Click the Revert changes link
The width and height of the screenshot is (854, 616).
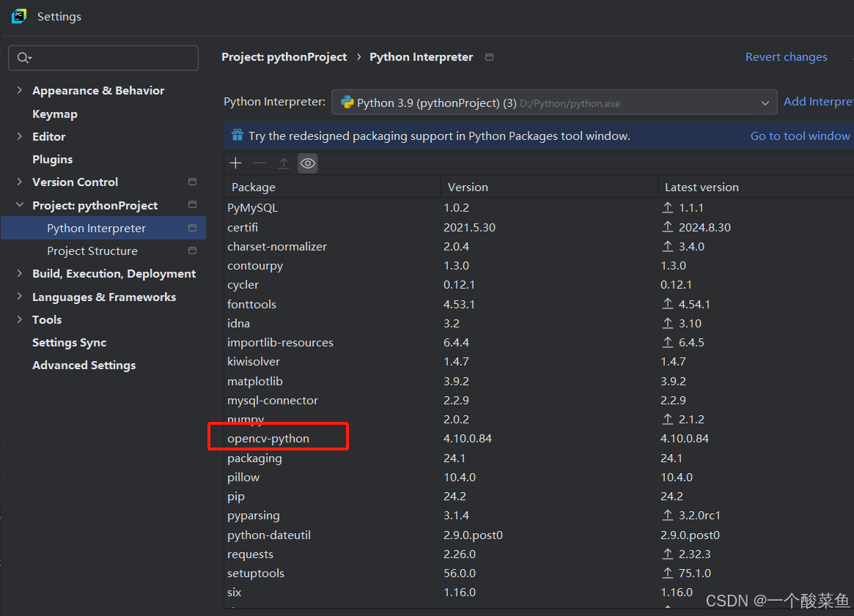(786, 57)
